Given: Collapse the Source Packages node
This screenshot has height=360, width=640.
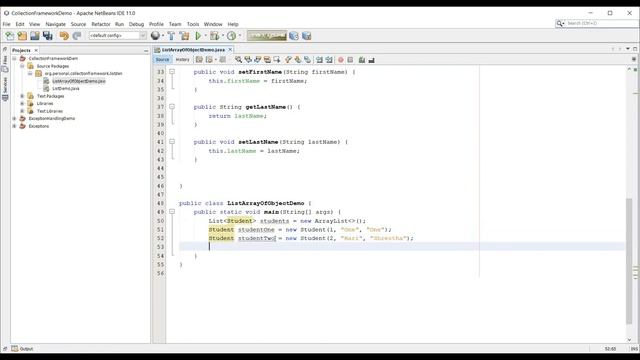Looking at the screenshot, I should [22, 66].
